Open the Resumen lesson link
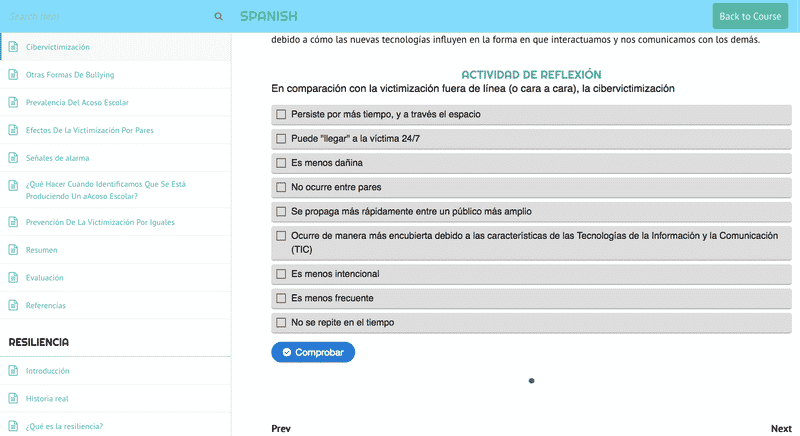The height and width of the screenshot is (436, 800). [41, 250]
